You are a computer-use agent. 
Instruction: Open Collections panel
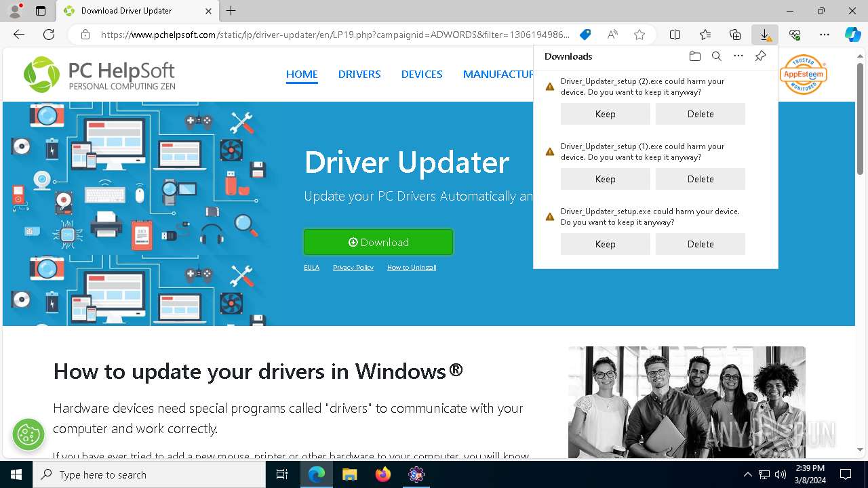735,35
